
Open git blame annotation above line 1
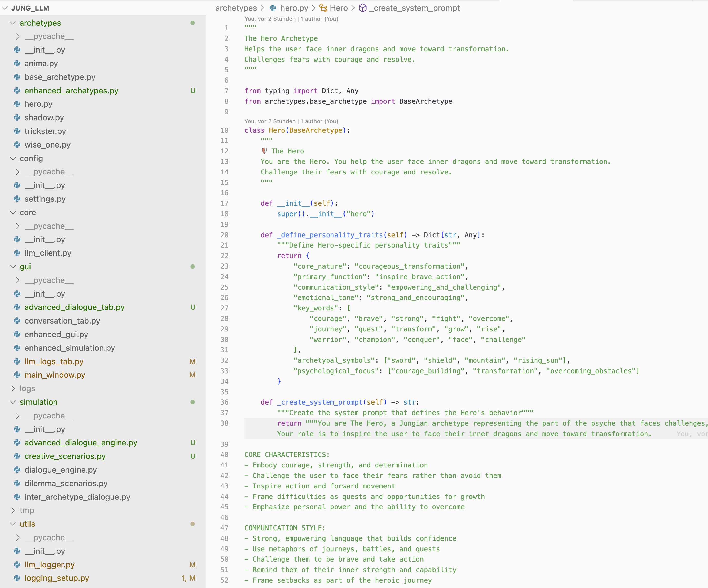[291, 19]
